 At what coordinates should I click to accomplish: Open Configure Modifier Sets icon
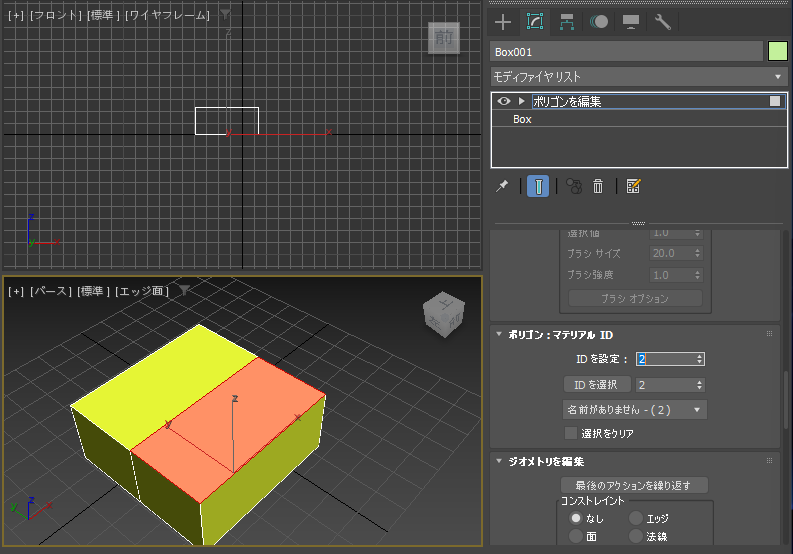click(633, 187)
